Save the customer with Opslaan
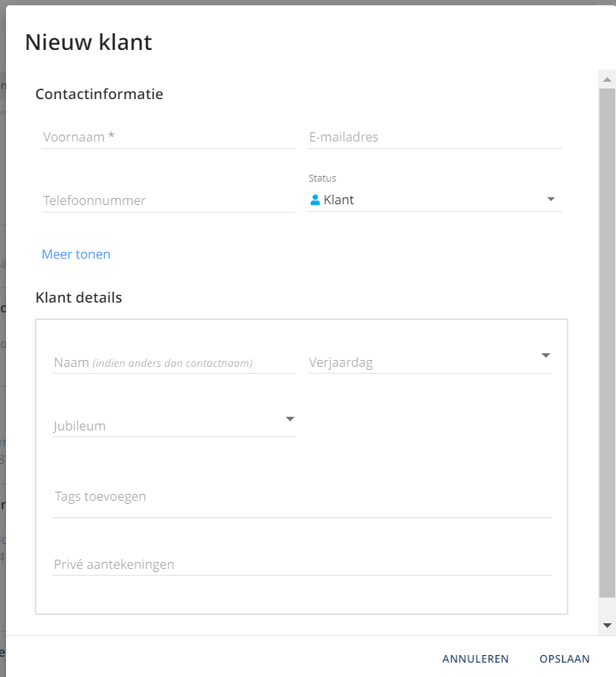Screen dimensions: 616x677 [x=564, y=659]
